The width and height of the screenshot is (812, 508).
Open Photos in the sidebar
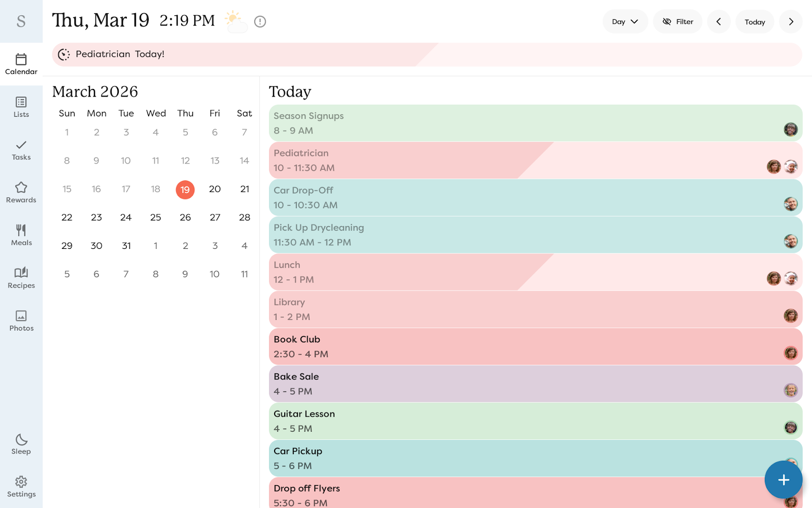pyautogui.click(x=21, y=321)
